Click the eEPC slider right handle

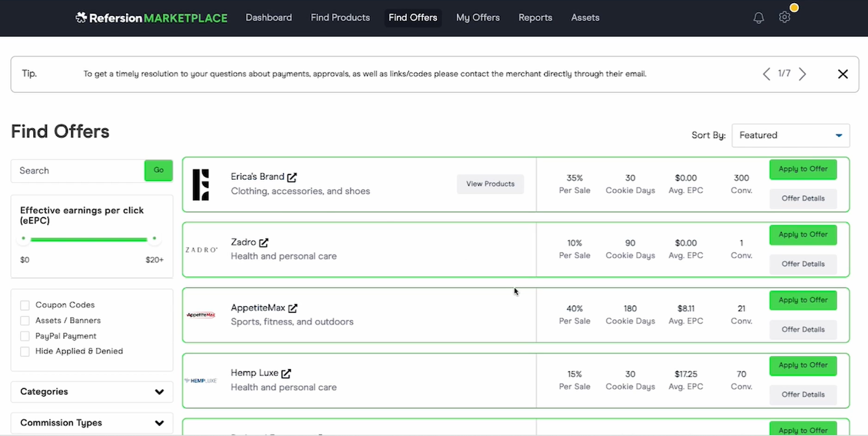point(154,239)
